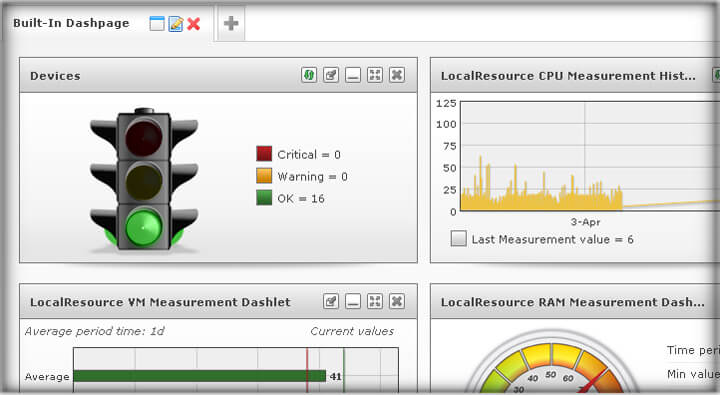Delete the dashpage with red X
This screenshot has height=395, width=720.
194,23
